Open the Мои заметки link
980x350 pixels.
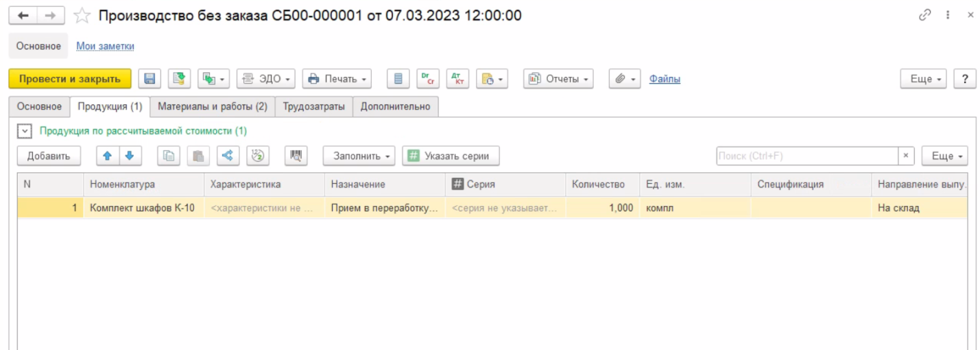105,46
